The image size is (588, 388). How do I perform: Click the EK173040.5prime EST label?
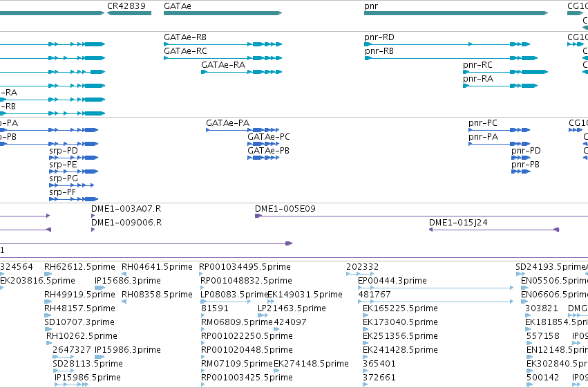click(400, 323)
